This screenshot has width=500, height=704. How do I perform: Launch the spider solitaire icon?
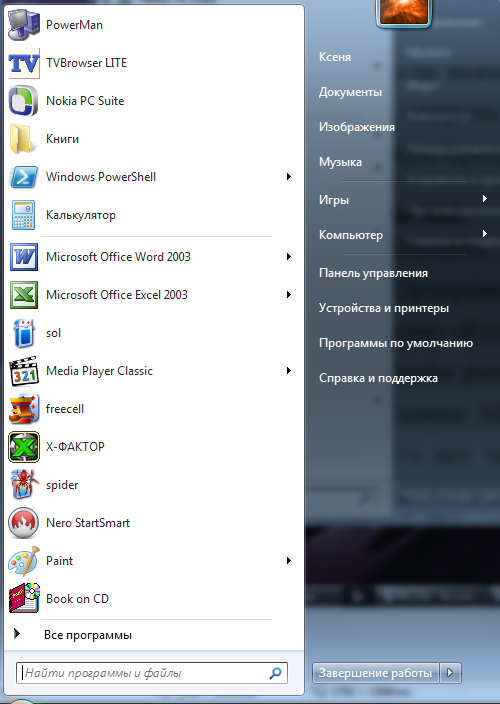coord(24,485)
